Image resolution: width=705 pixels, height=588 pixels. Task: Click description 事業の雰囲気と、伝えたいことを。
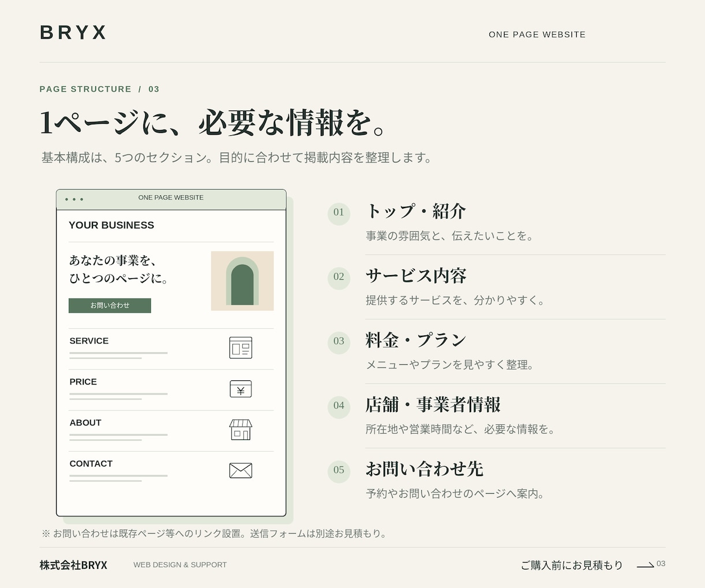click(x=450, y=236)
